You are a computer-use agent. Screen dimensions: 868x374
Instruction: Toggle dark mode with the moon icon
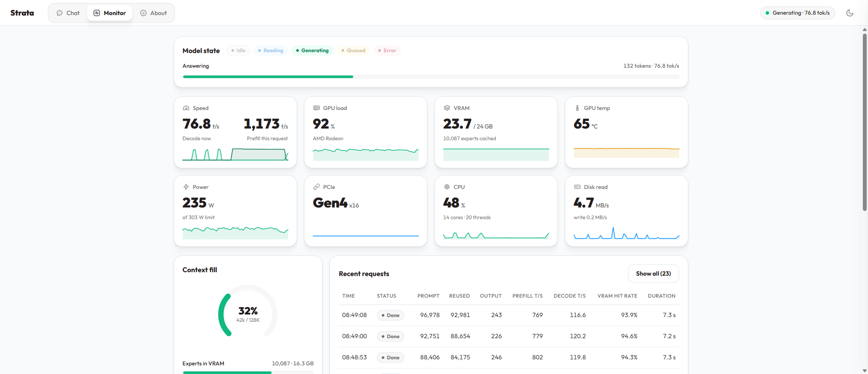click(x=849, y=13)
